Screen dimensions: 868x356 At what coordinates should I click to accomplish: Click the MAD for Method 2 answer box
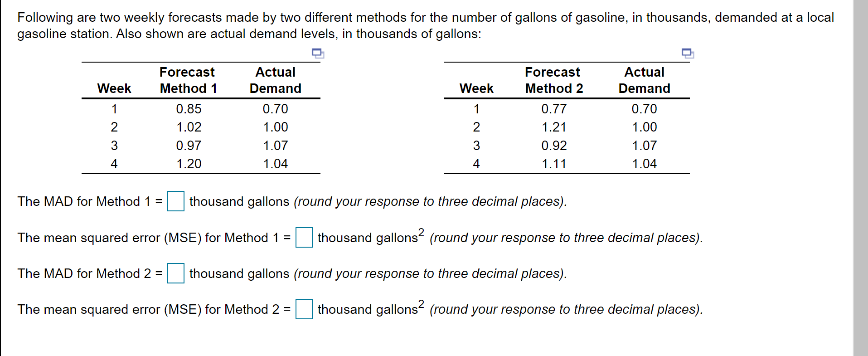175,274
